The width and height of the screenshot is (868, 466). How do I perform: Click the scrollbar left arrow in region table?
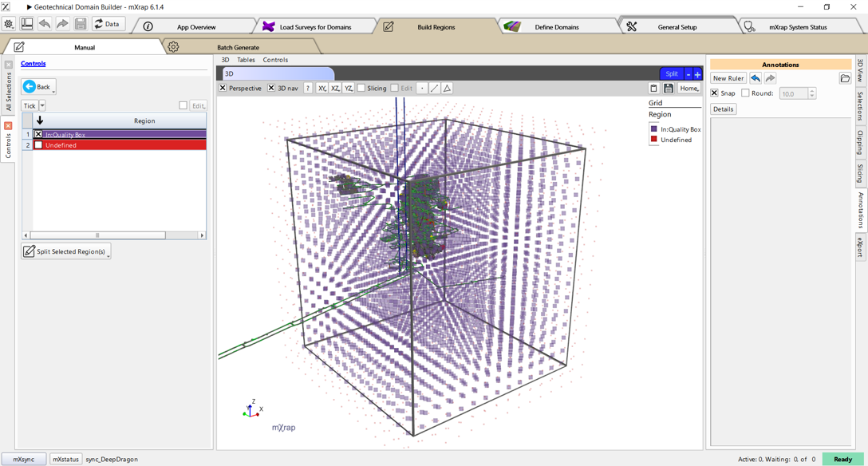pyautogui.click(x=26, y=235)
